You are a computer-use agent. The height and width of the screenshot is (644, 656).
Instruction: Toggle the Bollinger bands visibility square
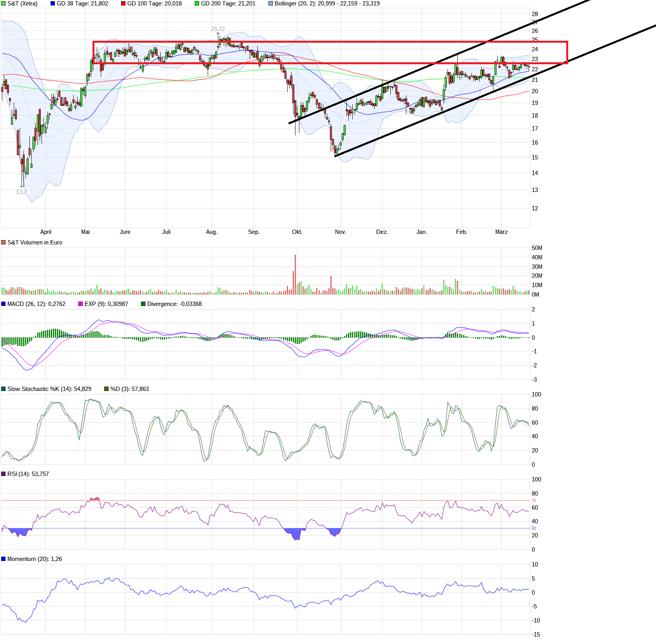coord(270,4)
